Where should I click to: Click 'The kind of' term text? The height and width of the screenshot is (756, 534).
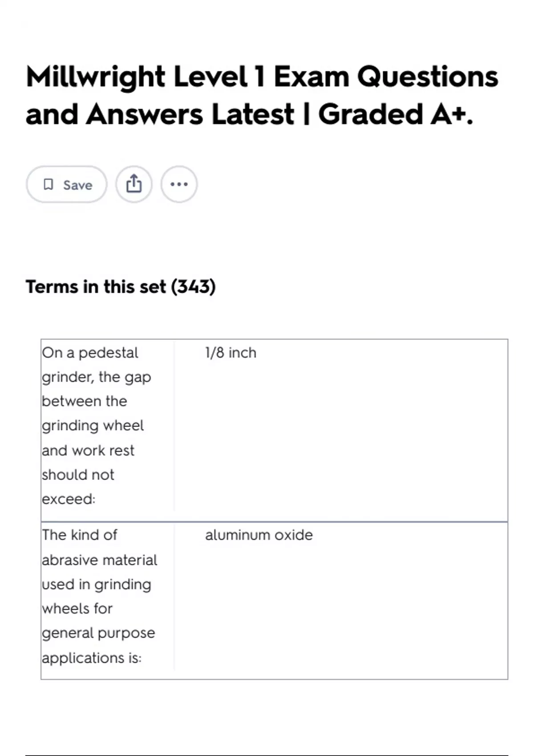[80, 535]
